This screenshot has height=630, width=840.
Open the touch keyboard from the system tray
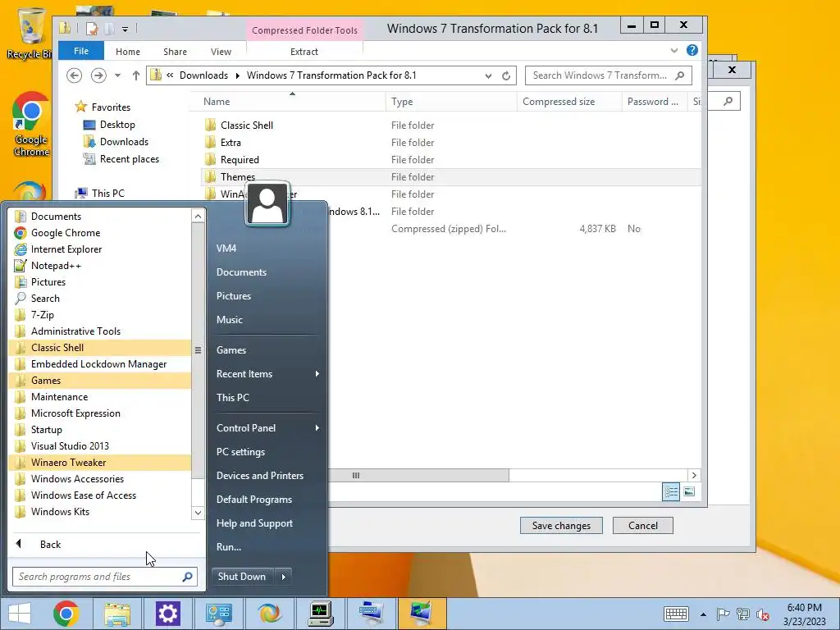(x=676, y=614)
